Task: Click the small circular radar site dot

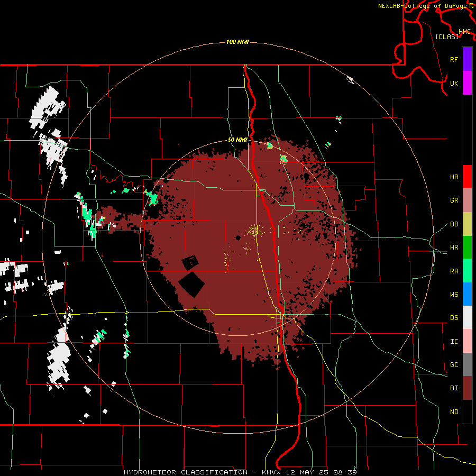Action: 239,237
